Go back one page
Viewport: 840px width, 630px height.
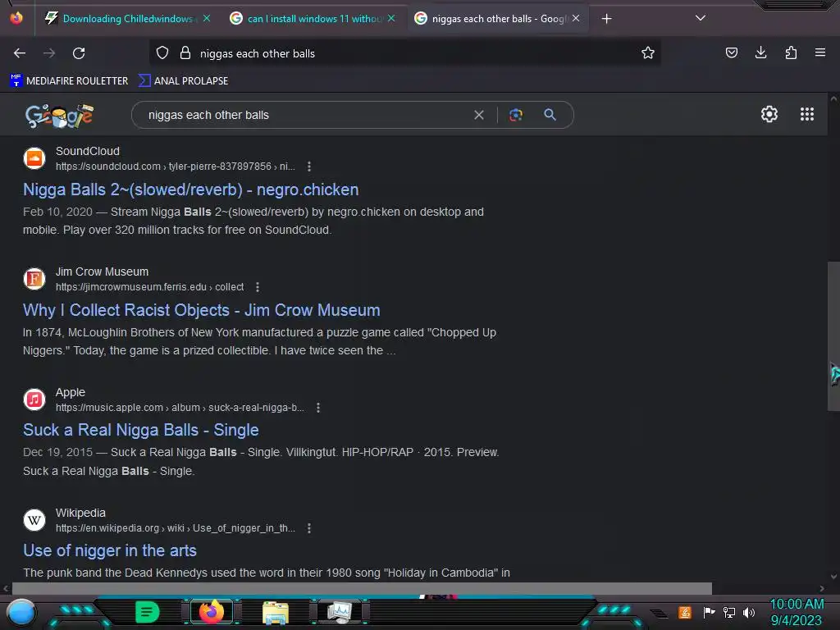point(20,53)
